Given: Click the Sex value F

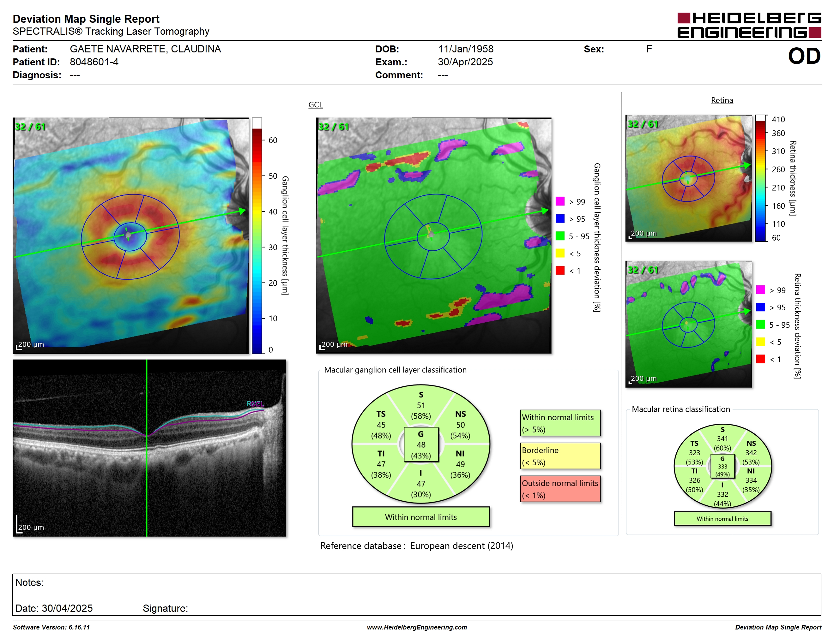Looking at the screenshot, I should pyautogui.click(x=649, y=49).
